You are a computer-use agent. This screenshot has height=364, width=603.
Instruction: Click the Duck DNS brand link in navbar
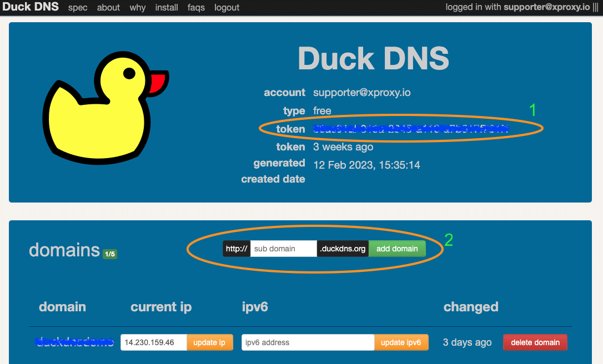(31, 7)
